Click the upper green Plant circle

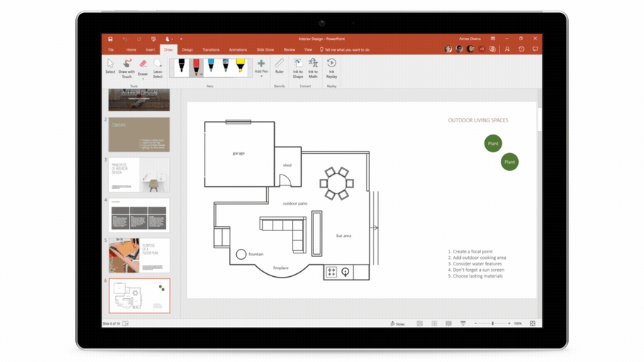pyautogui.click(x=493, y=143)
